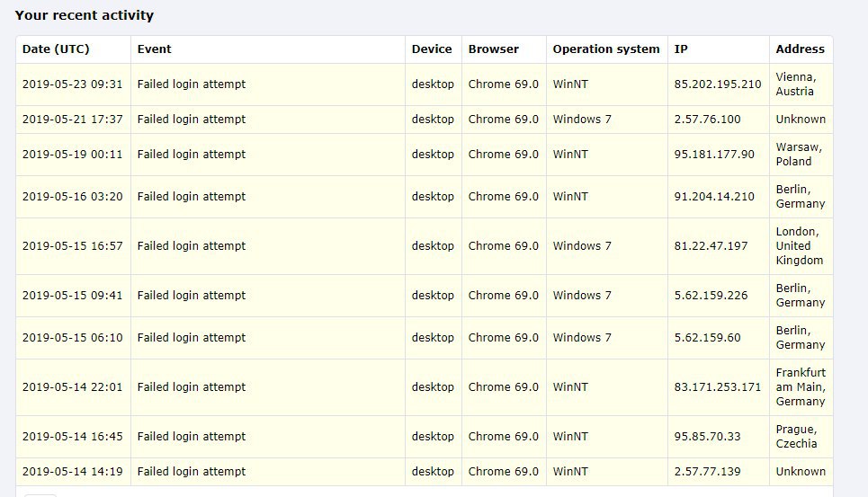Click IP address 95.181.177.90
868x497 pixels.
[714, 155]
